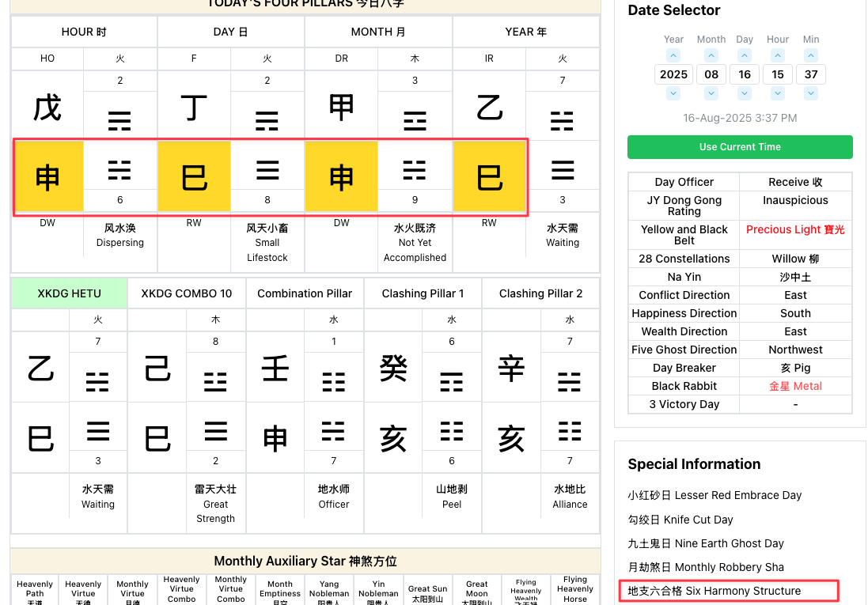
Task: Increase the Hour with its up arrow
Action: (778, 55)
